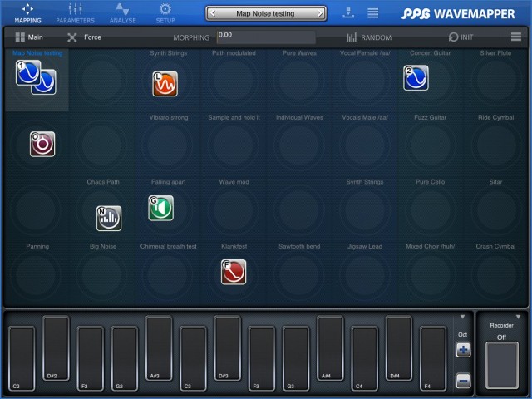Select the green G speaker icon
This screenshot has height=399, width=532.
(x=160, y=208)
